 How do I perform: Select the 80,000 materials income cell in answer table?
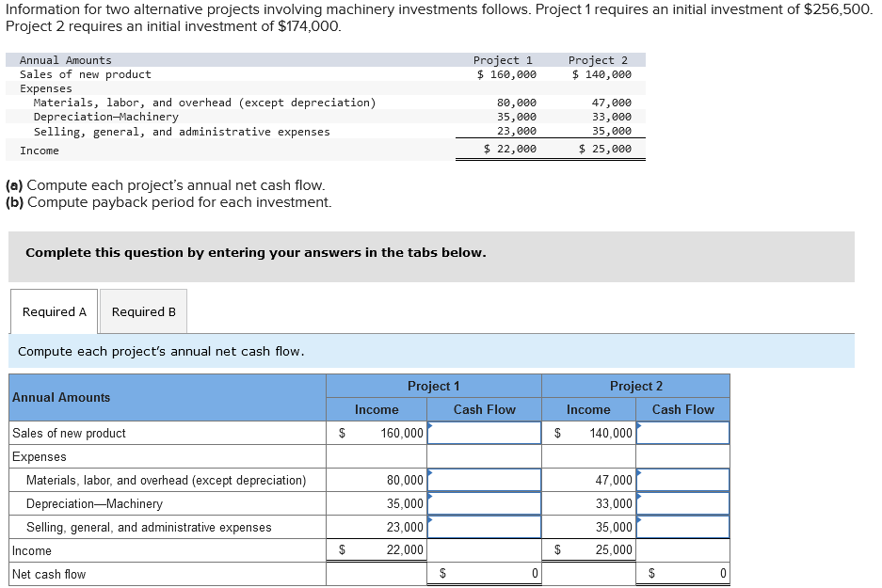[377, 480]
